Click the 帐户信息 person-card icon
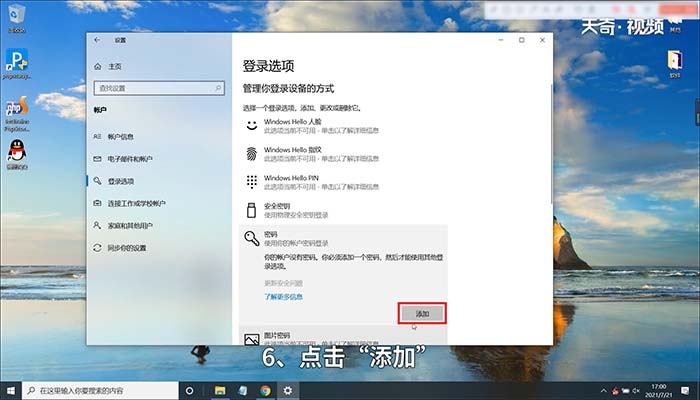The width and height of the screenshot is (700, 400). click(97, 137)
